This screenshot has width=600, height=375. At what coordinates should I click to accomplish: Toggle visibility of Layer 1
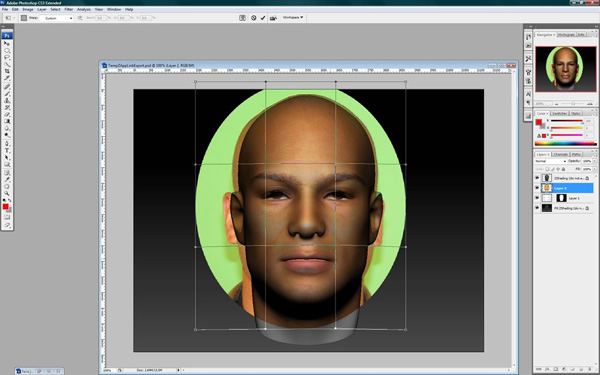coord(537,198)
